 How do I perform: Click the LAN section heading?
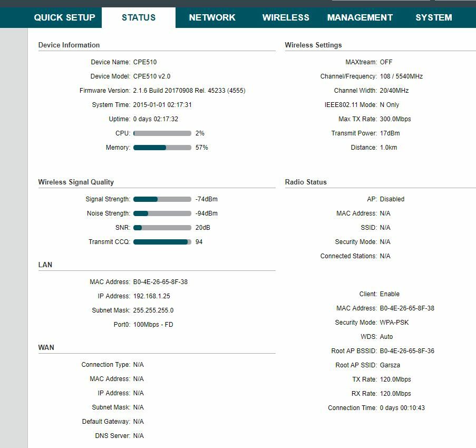pos(45,265)
